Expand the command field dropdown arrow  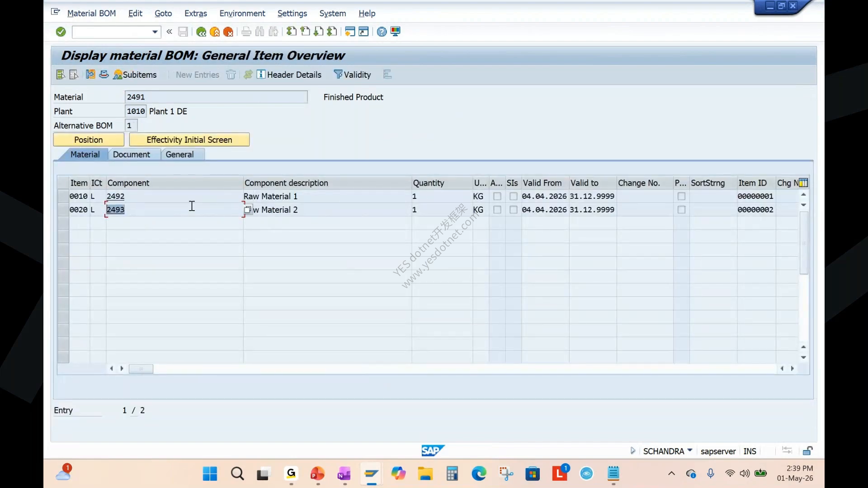155,32
